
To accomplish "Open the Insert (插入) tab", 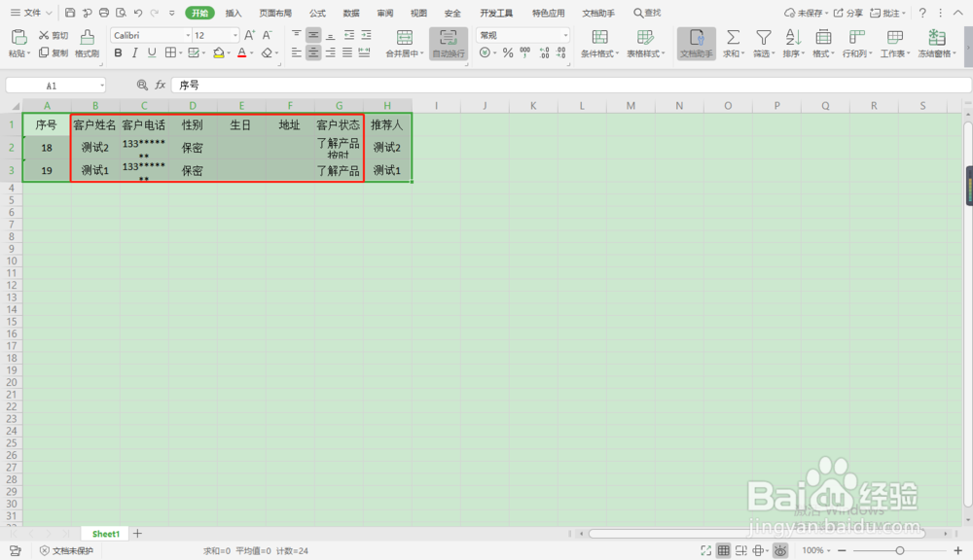I will pyautogui.click(x=234, y=13).
